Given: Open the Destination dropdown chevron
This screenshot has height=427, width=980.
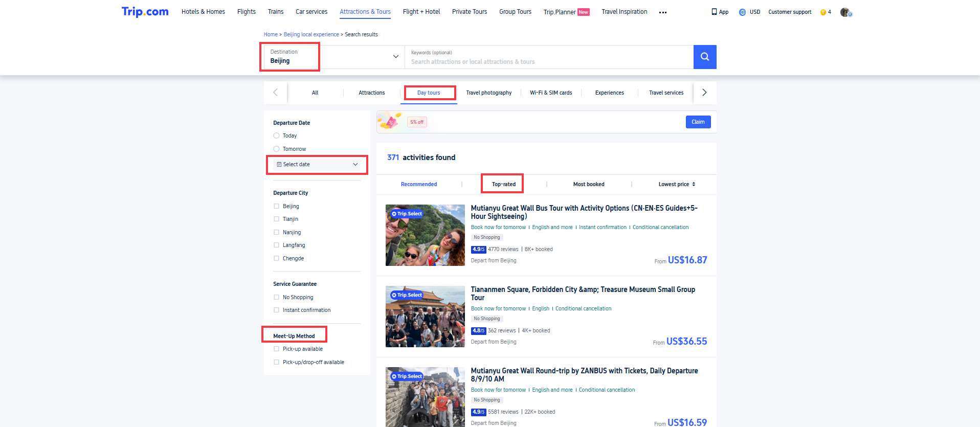Looking at the screenshot, I should point(395,57).
